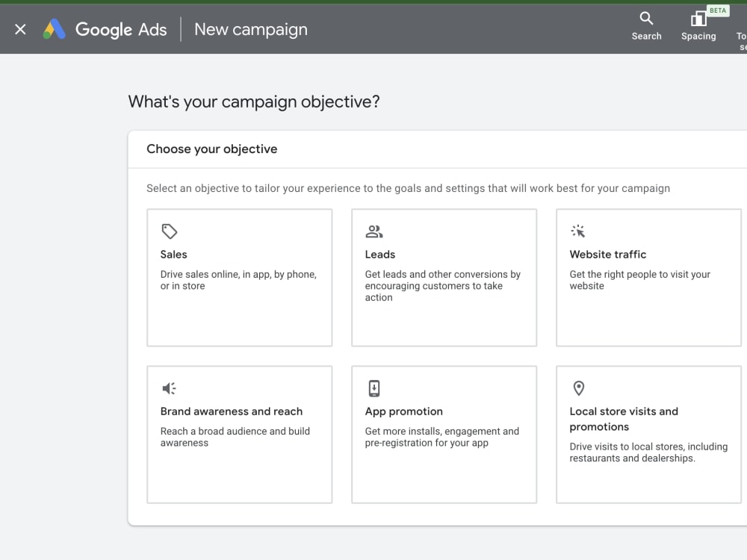Close the New campaign setup with X

point(20,30)
